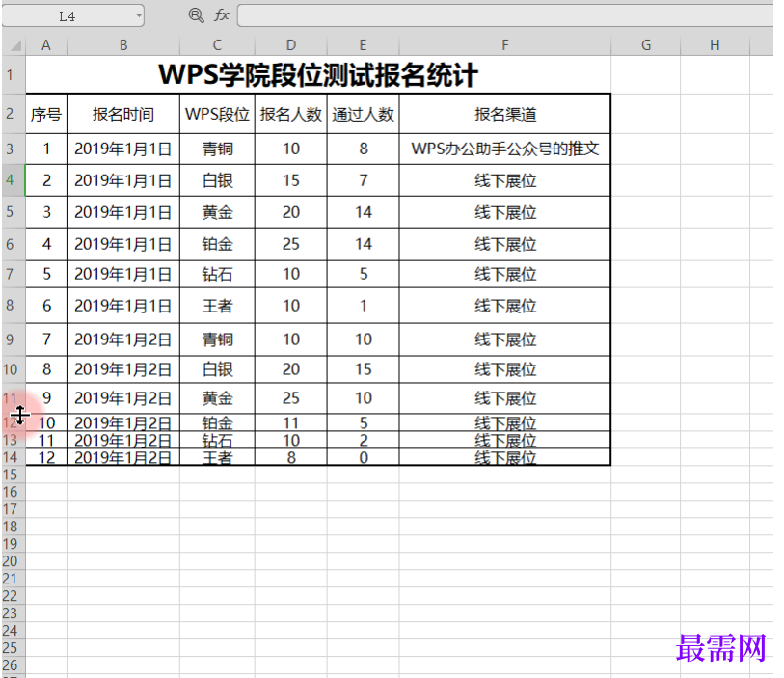This screenshot has height=678, width=784.
Task: Select row 3 header
Action: click(11, 149)
